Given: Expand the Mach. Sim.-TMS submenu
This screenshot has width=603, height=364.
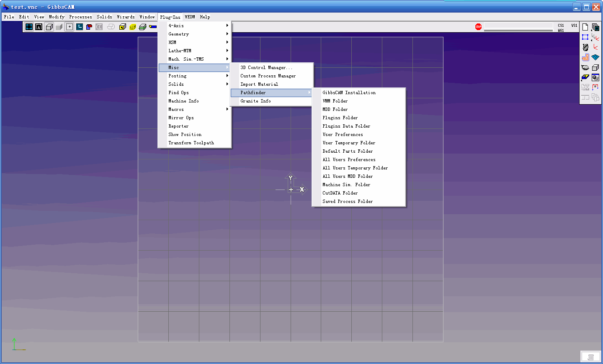Looking at the screenshot, I should 195,59.
